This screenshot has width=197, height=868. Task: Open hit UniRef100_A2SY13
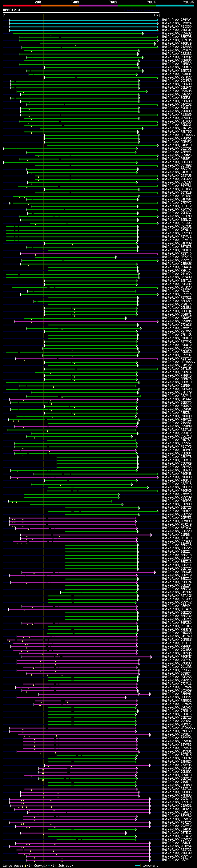pyautogui.click(x=177, y=260)
